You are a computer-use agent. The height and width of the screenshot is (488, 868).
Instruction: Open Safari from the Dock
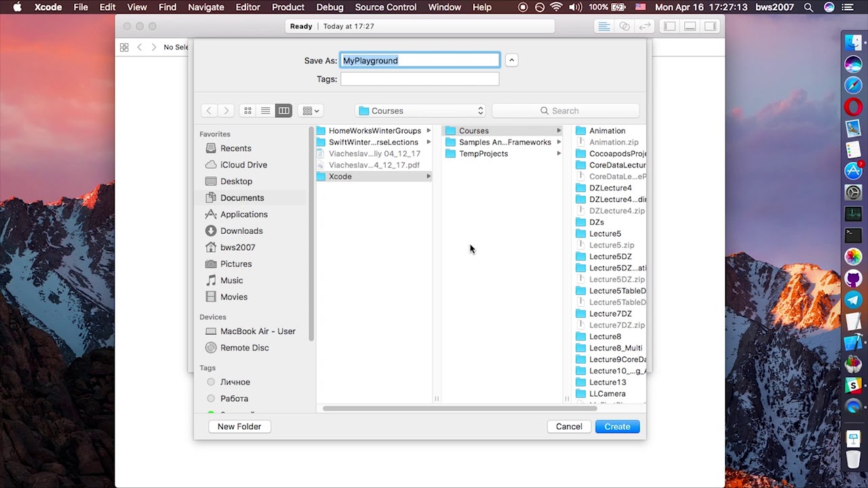[853, 85]
